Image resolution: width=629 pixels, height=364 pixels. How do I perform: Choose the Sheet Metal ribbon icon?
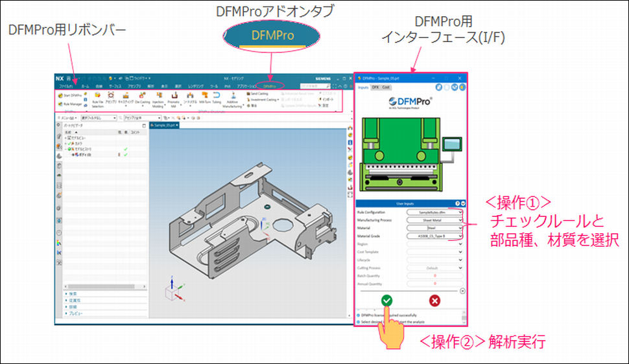click(x=190, y=98)
